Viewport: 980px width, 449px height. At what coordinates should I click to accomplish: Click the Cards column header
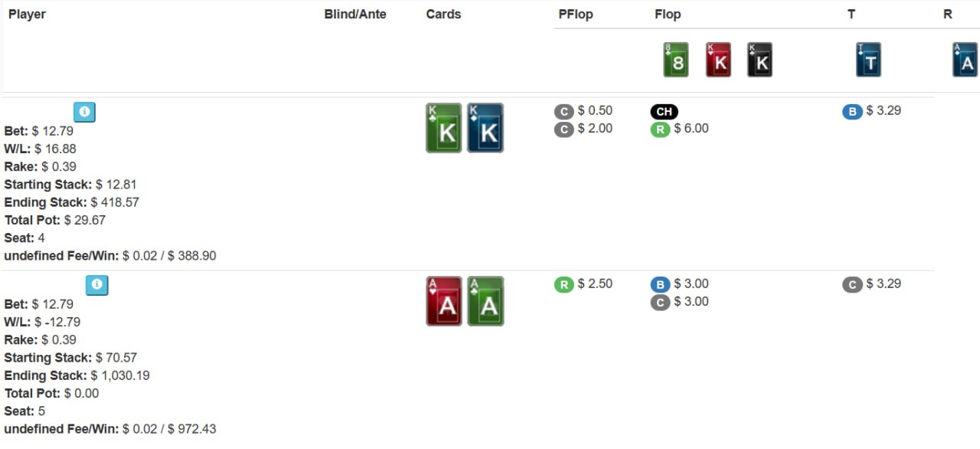443,15
